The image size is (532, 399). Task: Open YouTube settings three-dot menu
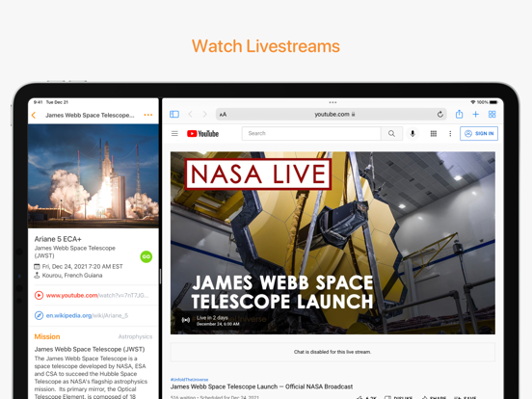450,134
